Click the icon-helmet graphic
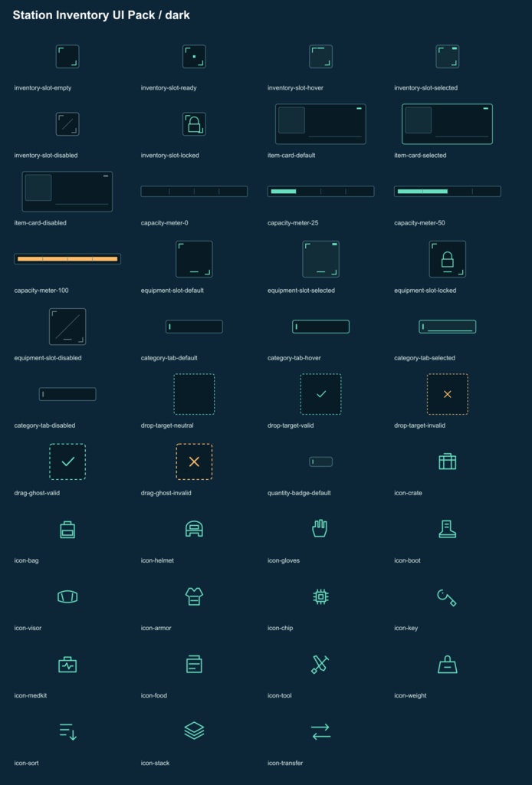532x785 pixels. pos(194,529)
